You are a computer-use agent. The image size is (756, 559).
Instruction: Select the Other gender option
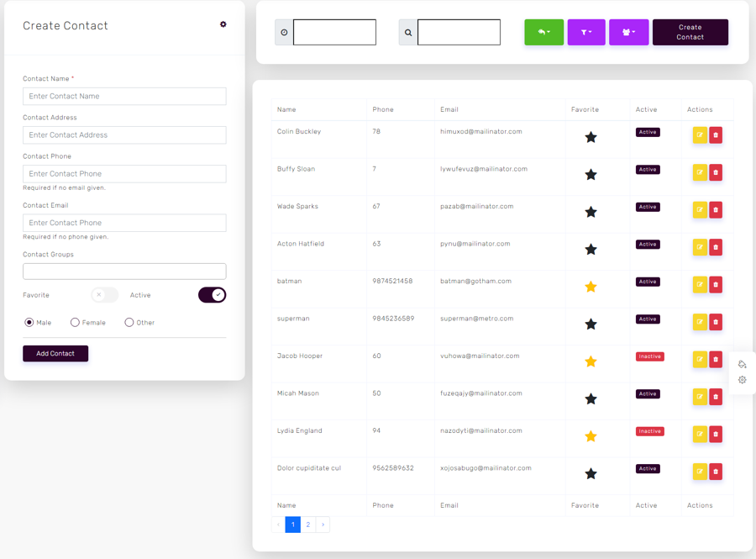[x=129, y=322]
